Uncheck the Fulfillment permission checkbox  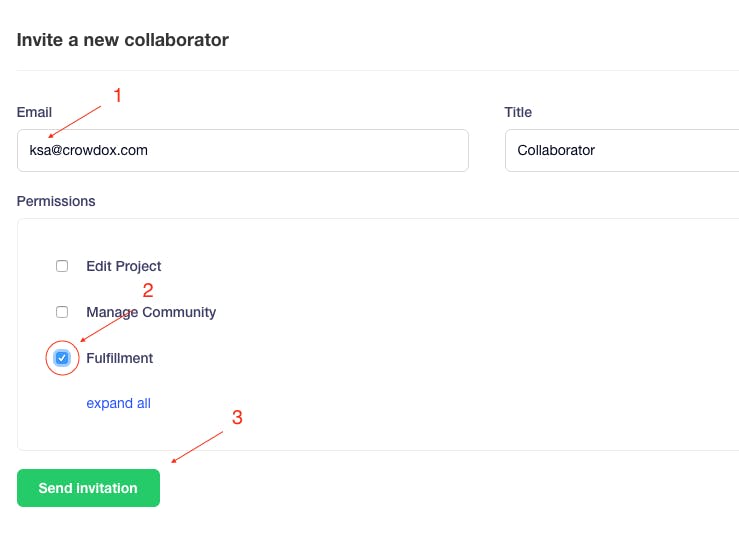coord(62,358)
